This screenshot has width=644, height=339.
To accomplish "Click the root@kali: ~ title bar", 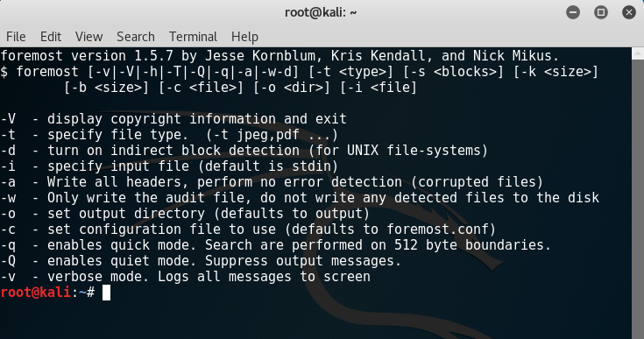I will [x=321, y=13].
